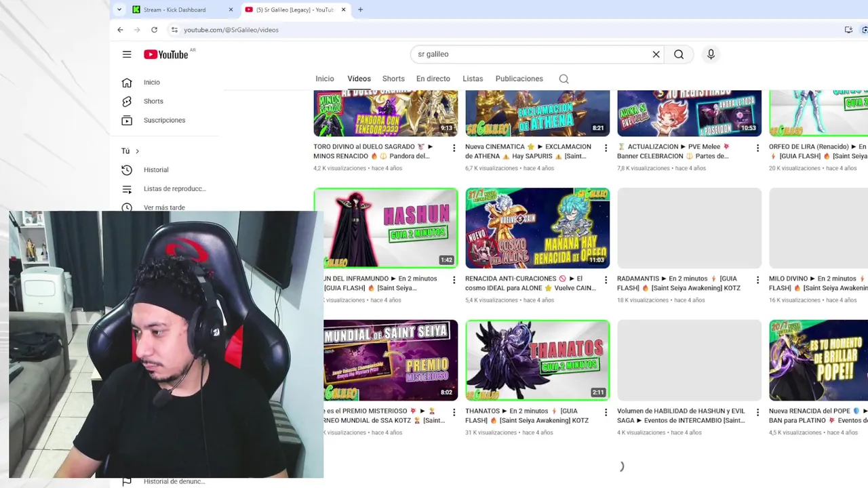Open Nueva CINEMATICA EXCLAMACION de ATHENA title
The height and width of the screenshot is (488, 868).
[528, 151]
